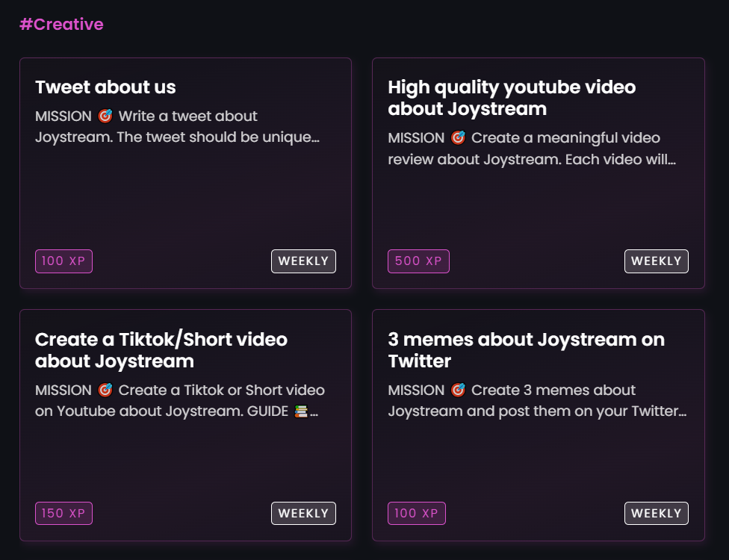The width and height of the screenshot is (729, 560).
Task: Open 'Create a Tiktok/Short video' quest title
Action: [x=161, y=350]
